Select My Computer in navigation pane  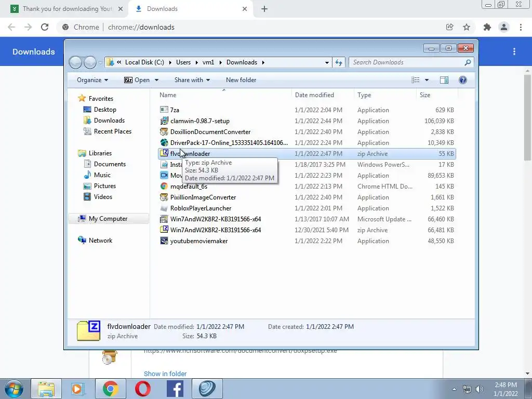click(x=108, y=219)
